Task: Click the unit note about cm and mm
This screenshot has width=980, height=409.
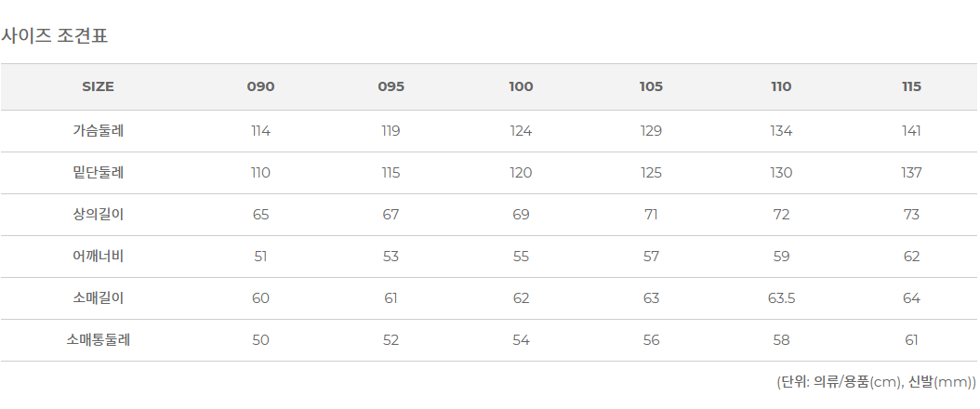Action: pyautogui.click(x=876, y=382)
